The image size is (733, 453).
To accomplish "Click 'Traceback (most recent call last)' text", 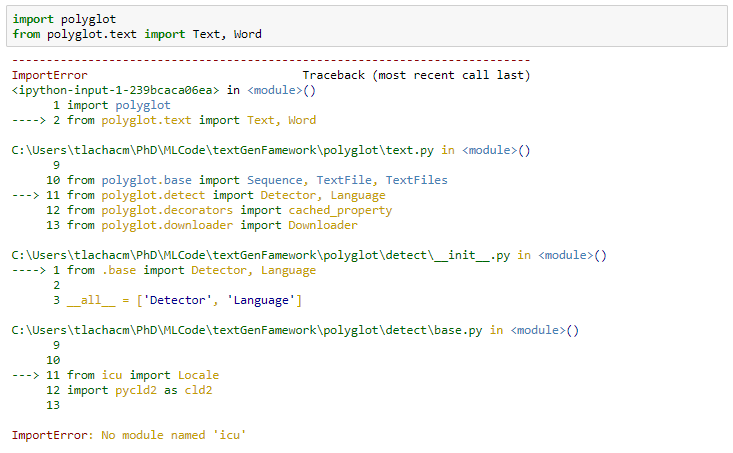I will pos(416,75).
